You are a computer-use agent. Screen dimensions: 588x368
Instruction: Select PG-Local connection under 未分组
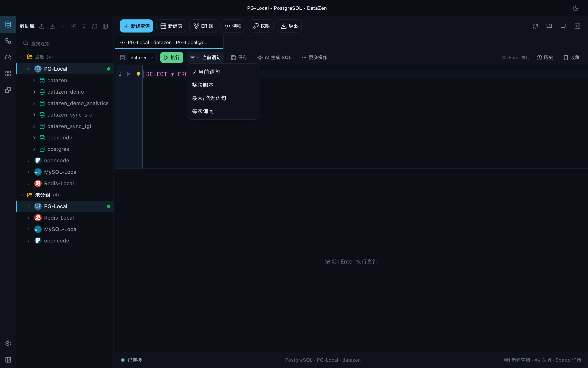click(x=65, y=206)
